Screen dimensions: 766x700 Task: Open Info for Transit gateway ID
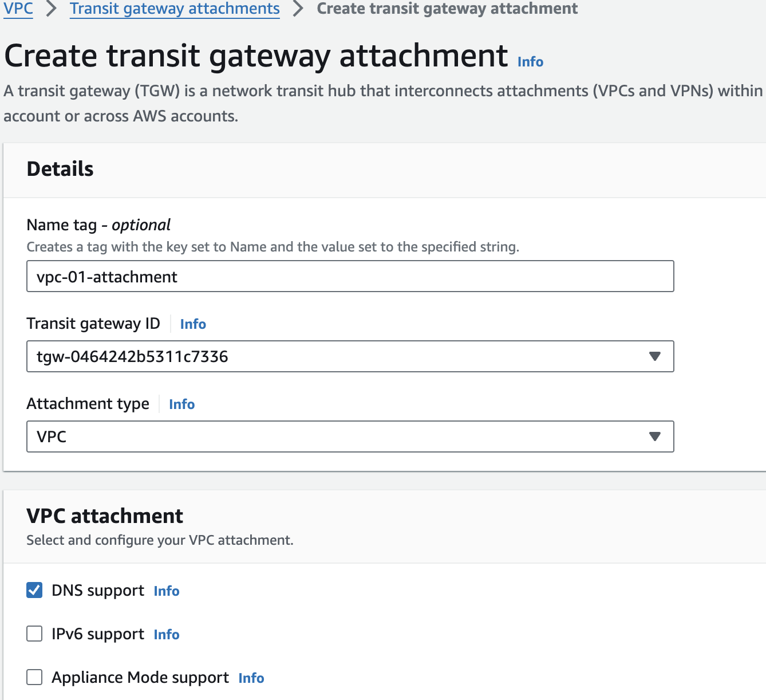(x=193, y=324)
